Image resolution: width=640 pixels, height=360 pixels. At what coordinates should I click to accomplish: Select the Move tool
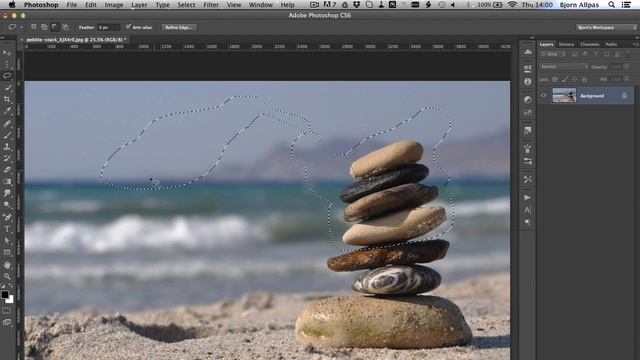pos(7,53)
